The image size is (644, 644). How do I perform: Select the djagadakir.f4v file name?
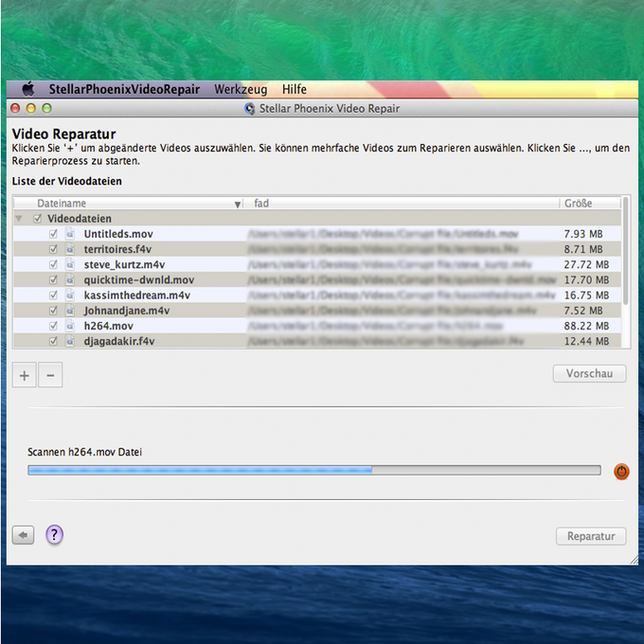coord(119,341)
